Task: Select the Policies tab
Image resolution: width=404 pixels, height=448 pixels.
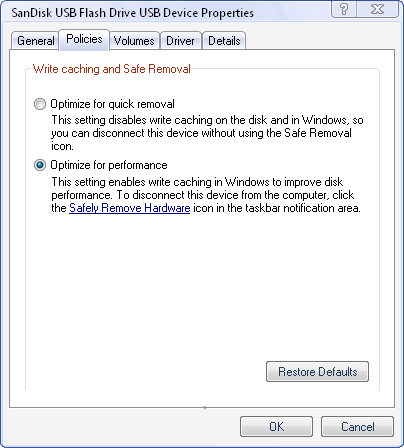Action: [x=84, y=39]
